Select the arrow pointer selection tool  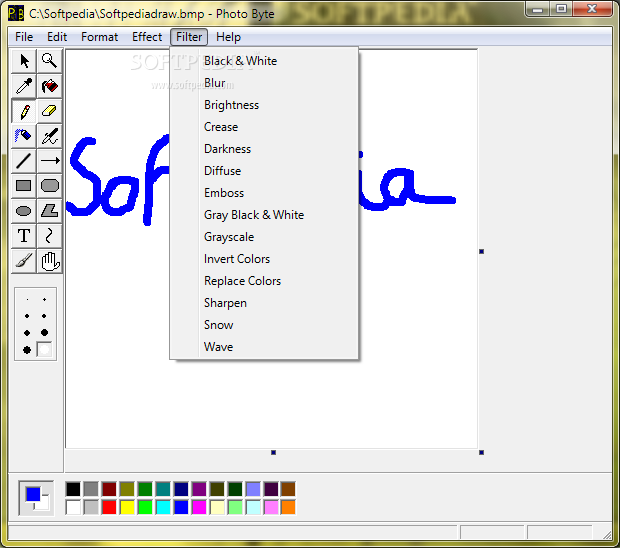click(x=24, y=61)
